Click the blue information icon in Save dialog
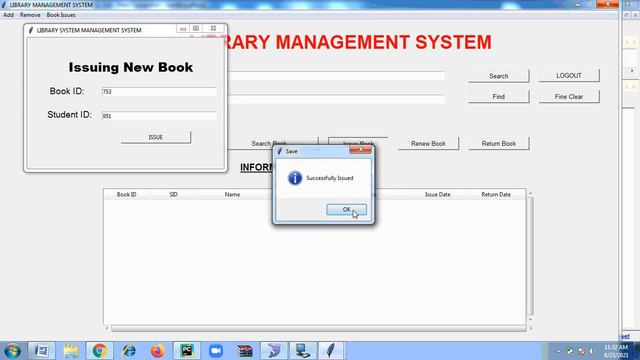The height and width of the screenshot is (360, 640). click(x=295, y=178)
